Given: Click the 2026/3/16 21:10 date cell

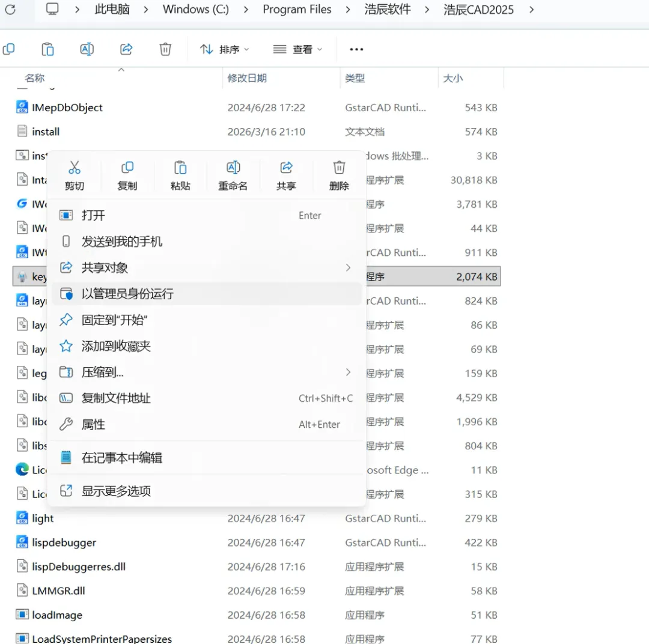Looking at the screenshot, I should point(266,132).
